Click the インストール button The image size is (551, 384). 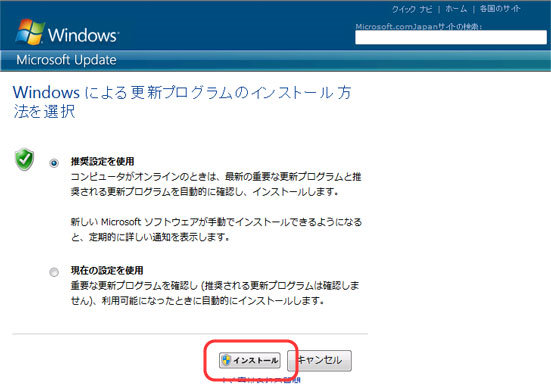[249, 360]
